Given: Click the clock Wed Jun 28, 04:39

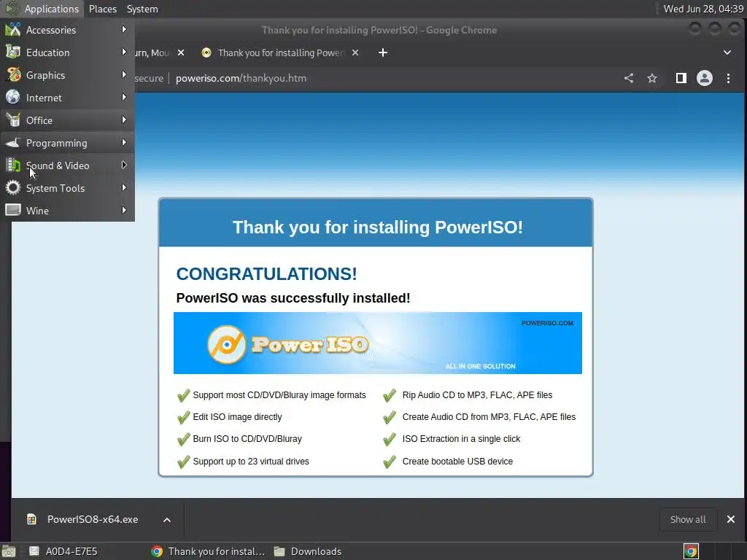Looking at the screenshot, I should [x=703, y=9].
